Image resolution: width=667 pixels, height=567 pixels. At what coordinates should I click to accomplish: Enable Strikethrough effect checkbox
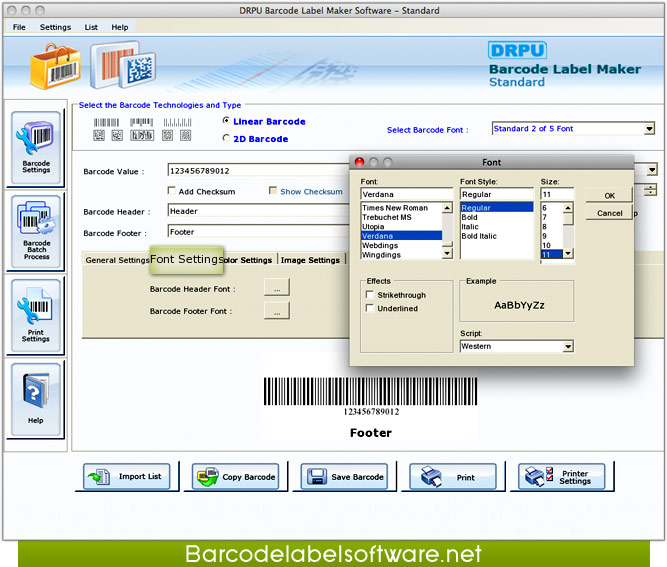coord(370,294)
